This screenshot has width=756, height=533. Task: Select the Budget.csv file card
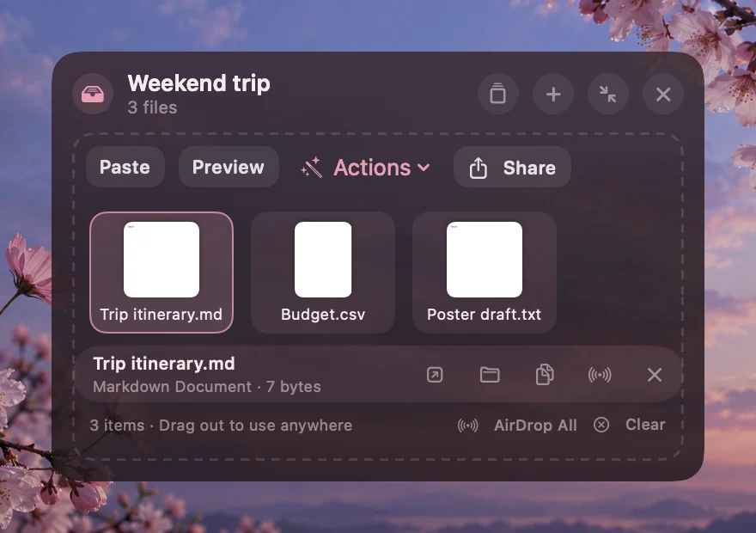(x=322, y=272)
